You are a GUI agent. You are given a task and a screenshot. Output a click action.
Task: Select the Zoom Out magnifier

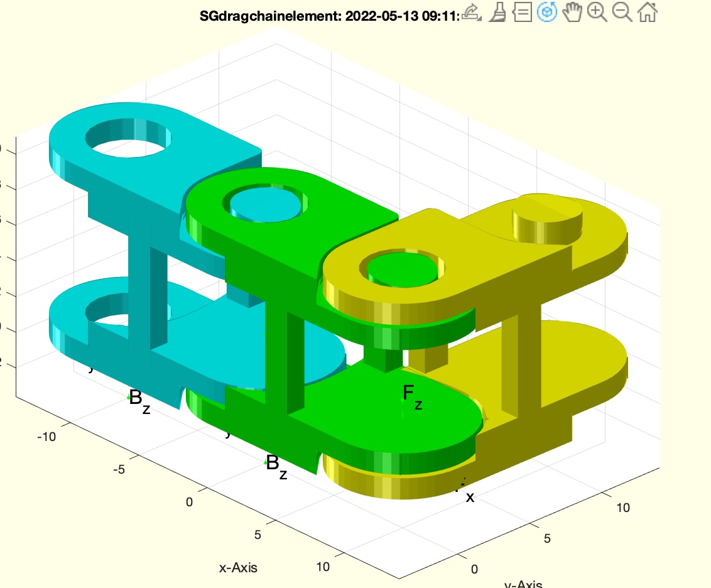pos(622,13)
